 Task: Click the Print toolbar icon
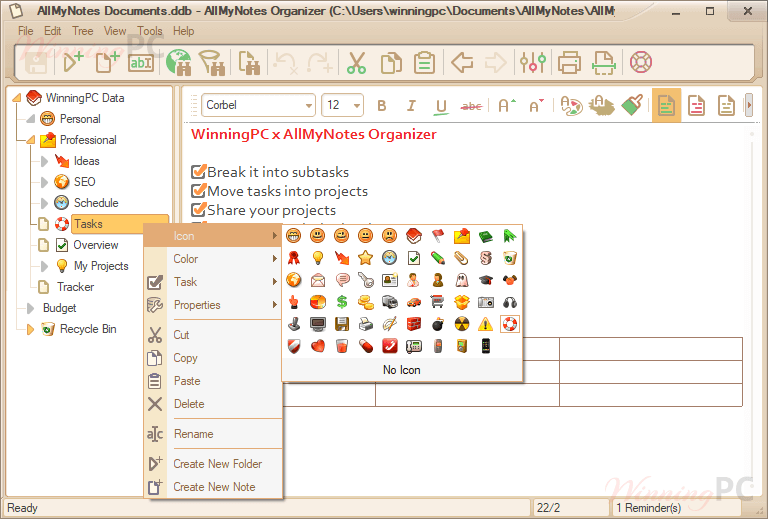click(569, 63)
